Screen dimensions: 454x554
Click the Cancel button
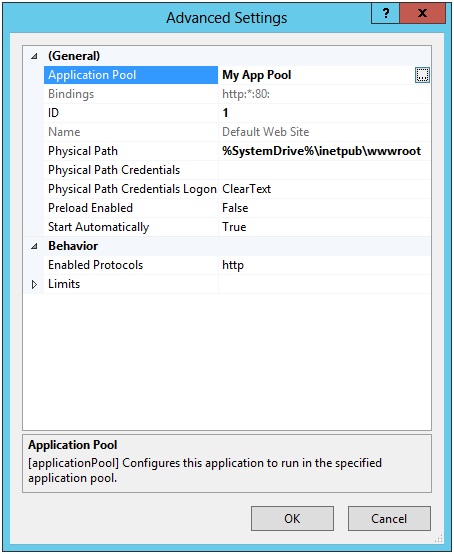click(x=389, y=518)
